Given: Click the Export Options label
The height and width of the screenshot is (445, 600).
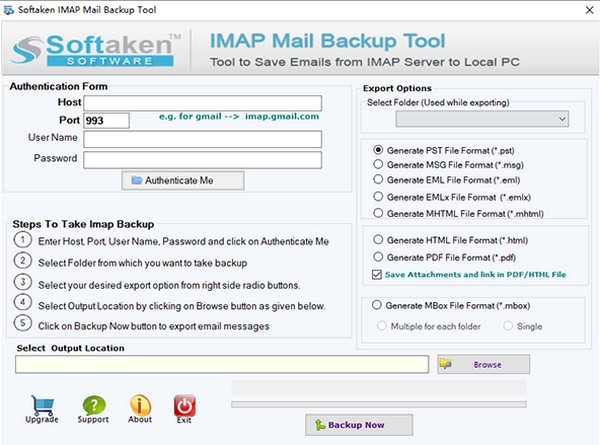Looking at the screenshot, I should [x=397, y=88].
